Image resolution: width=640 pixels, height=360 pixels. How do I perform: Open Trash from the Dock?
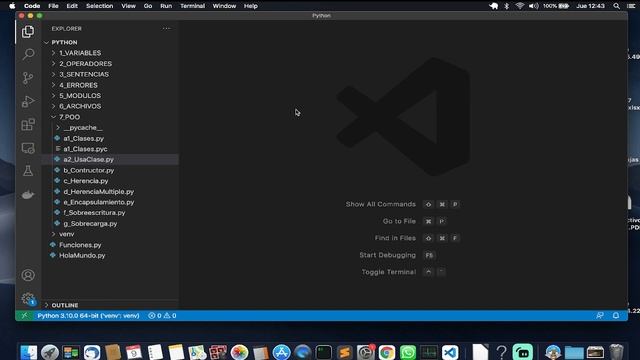(x=616, y=352)
